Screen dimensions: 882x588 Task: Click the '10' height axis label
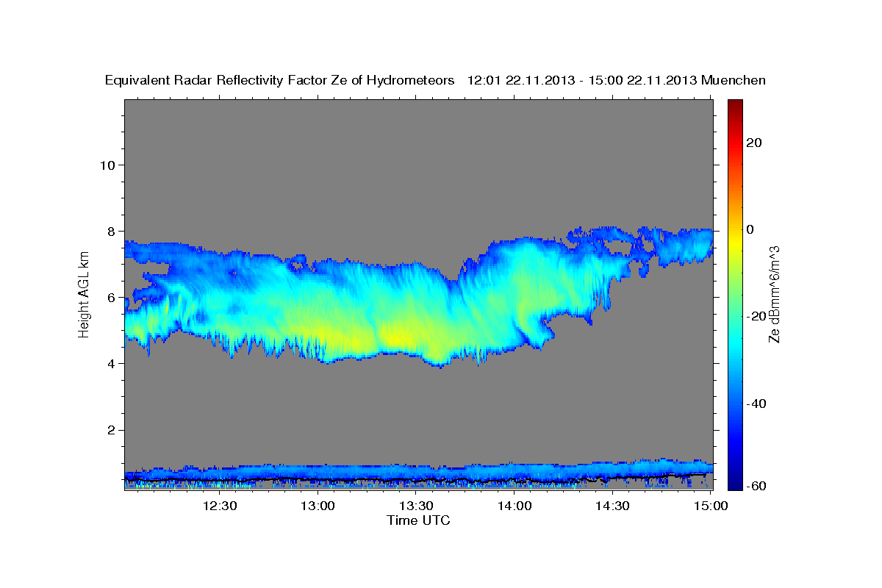[x=107, y=165]
